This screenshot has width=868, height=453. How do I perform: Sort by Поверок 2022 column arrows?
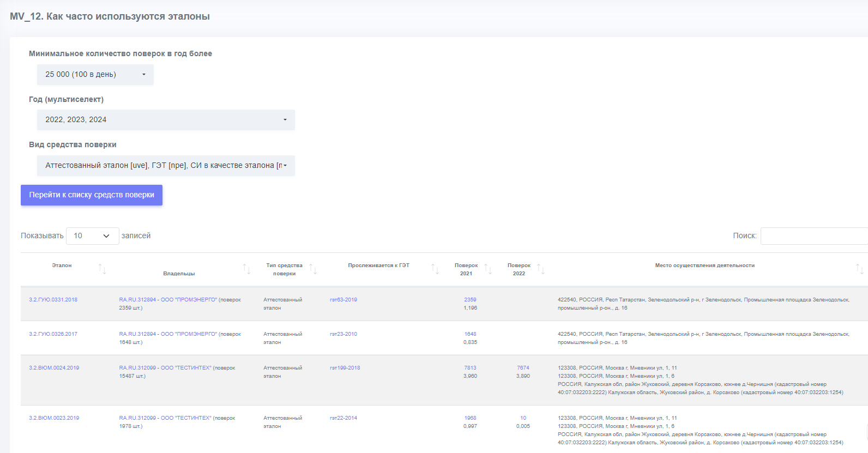(x=541, y=269)
